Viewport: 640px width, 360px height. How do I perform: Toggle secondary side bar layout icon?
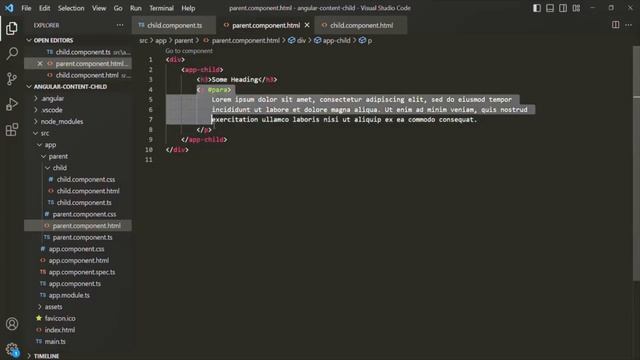coord(563,8)
